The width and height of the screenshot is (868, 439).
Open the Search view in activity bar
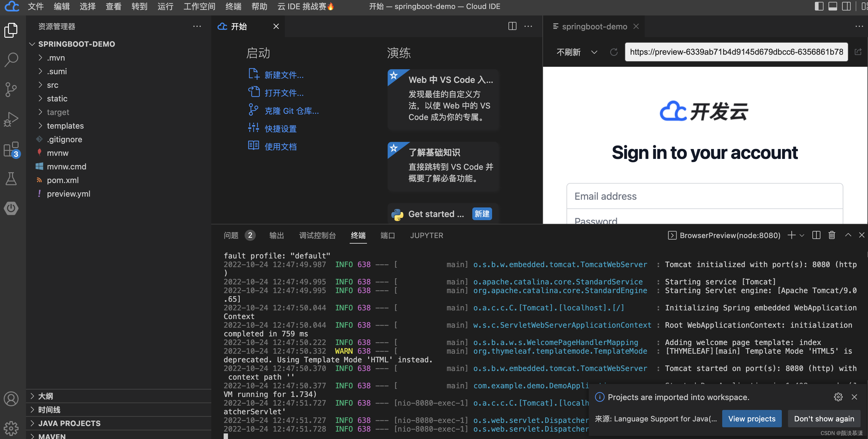pyautogui.click(x=11, y=60)
